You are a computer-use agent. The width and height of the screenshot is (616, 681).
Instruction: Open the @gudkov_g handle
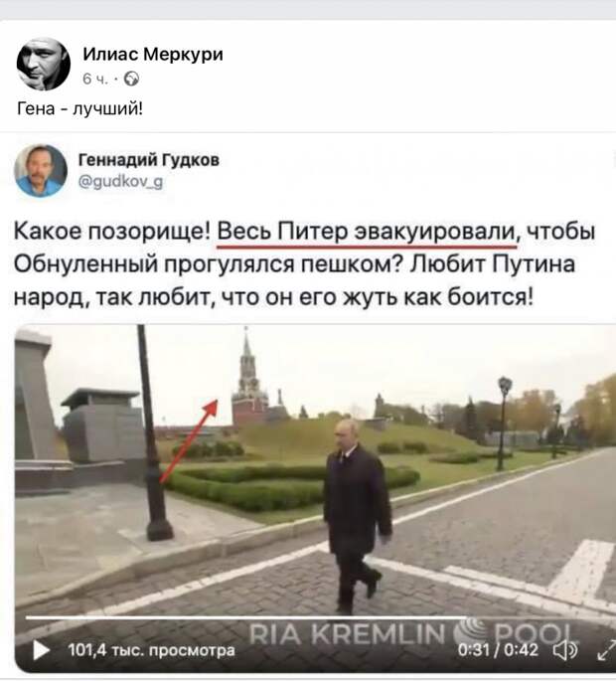[x=120, y=181]
